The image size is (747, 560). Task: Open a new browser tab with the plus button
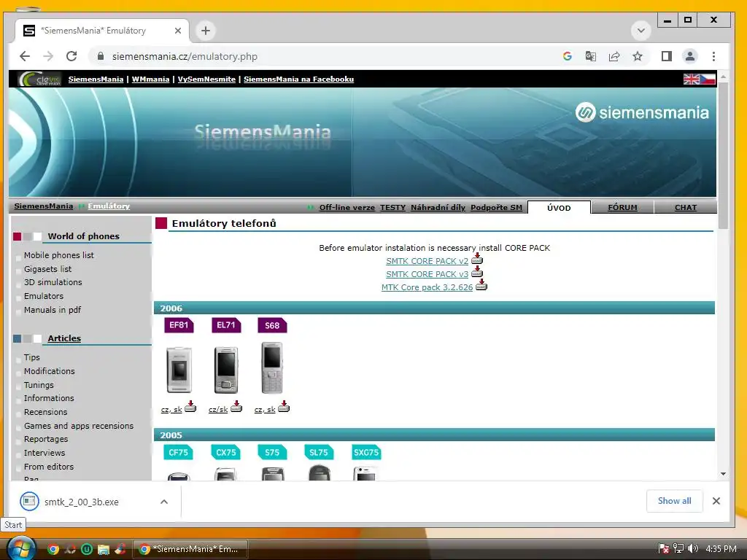coord(205,31)
